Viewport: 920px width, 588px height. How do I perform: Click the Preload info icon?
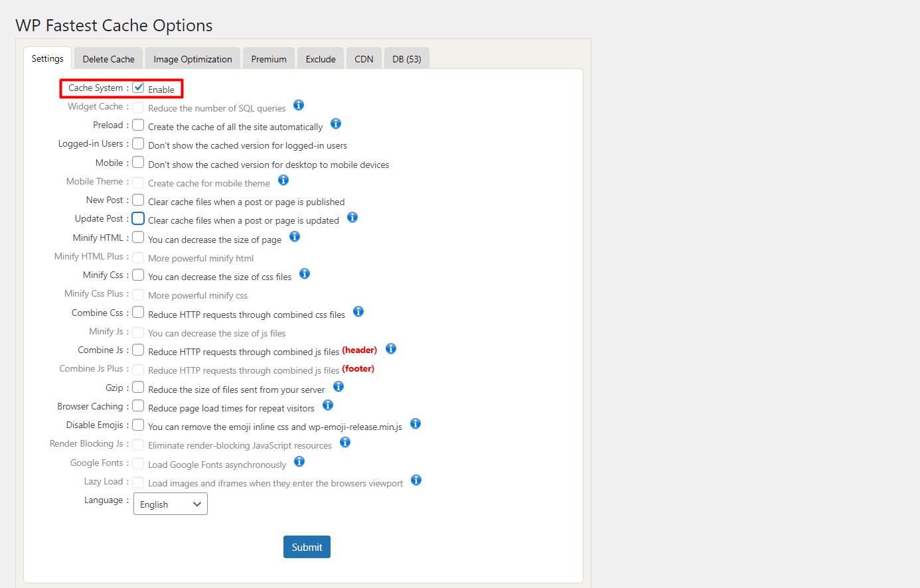click(x=336, y=123)
